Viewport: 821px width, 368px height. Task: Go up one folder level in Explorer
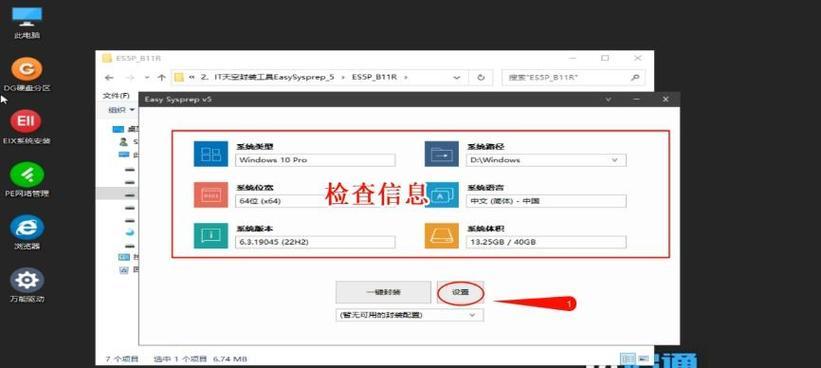point(162,77)
